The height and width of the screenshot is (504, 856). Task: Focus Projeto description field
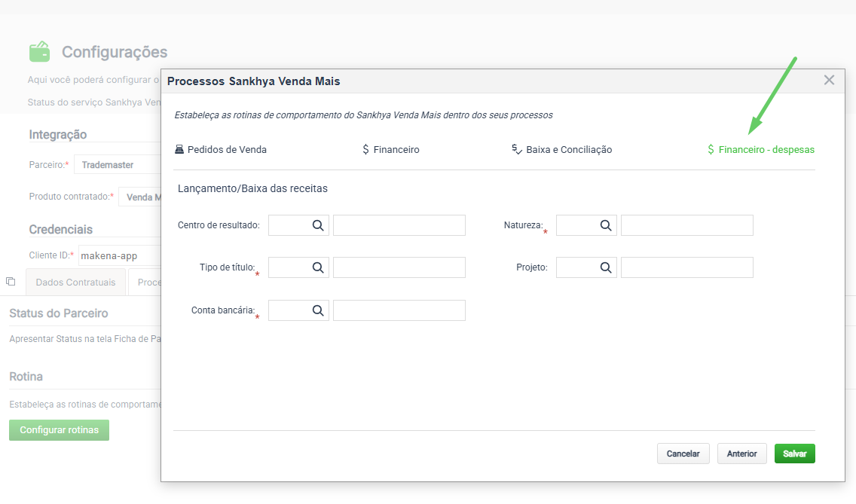[686, 267]
